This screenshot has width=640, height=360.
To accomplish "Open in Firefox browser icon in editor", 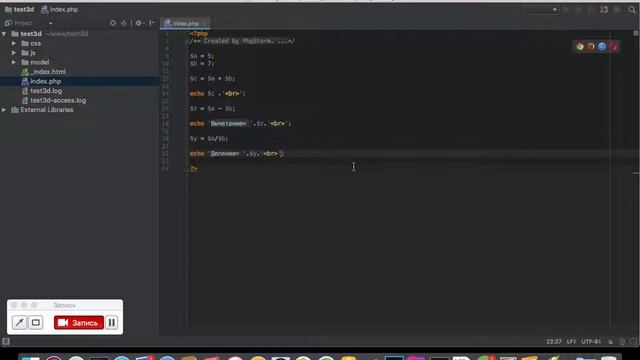I will point(591,47).
